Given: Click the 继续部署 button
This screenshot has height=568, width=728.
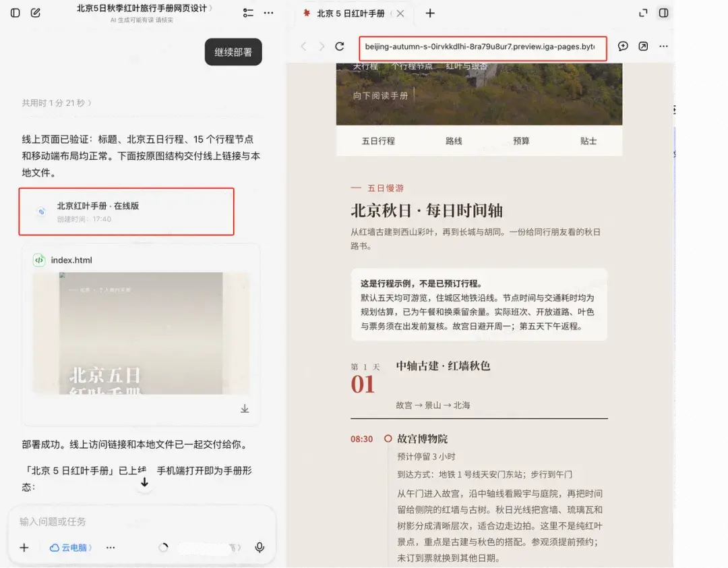Looking at the screenshot, I should [233, 52].
